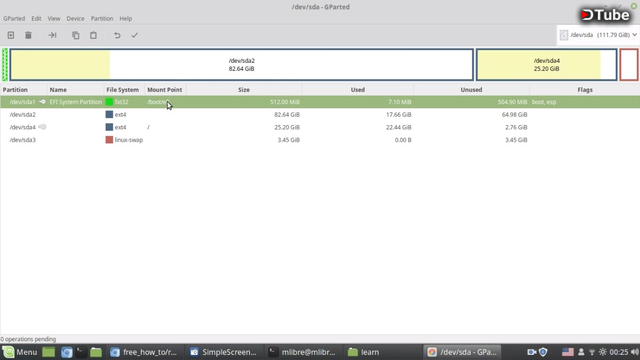Click the Delete partition trash icon
The image size is (640, 360).
(28, 35)
